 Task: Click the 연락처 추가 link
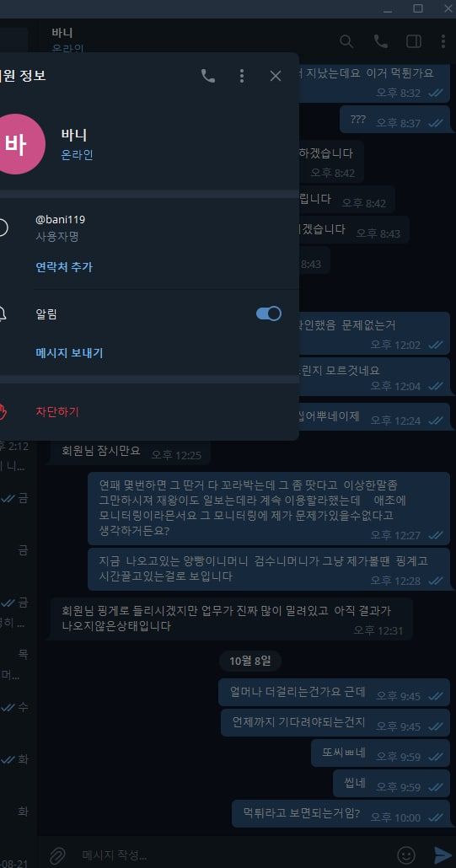(64, 267)
